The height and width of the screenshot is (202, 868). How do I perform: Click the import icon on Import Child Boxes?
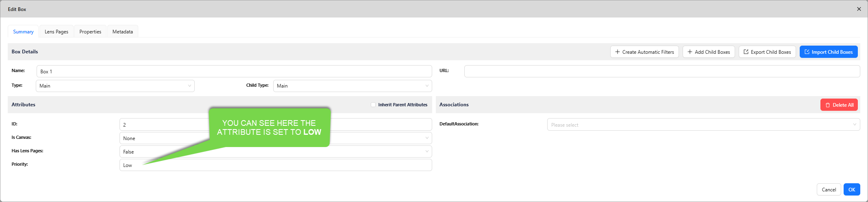807,52
